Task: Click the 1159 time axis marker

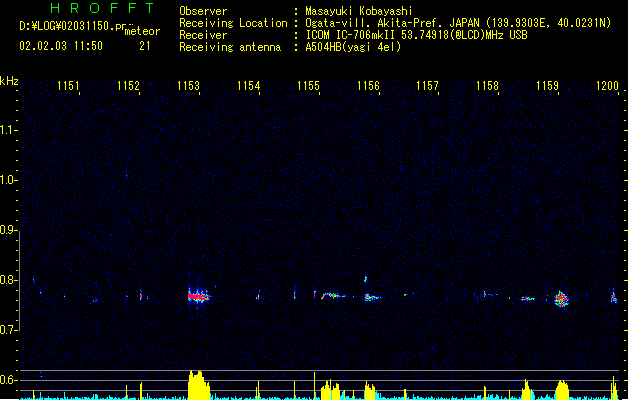Action: point(547,86)
